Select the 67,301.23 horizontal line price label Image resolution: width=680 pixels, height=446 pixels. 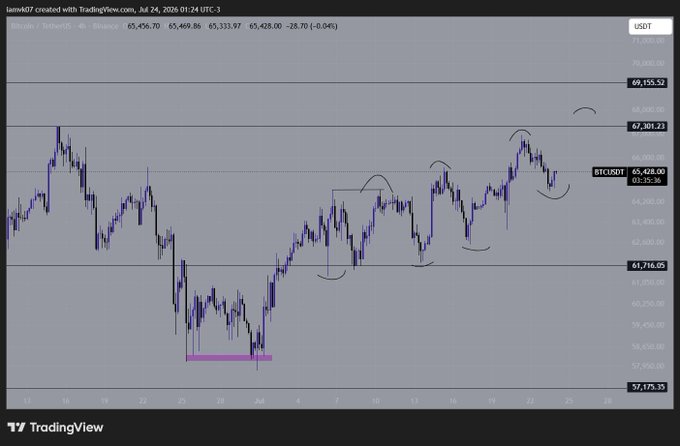[647, 126]
